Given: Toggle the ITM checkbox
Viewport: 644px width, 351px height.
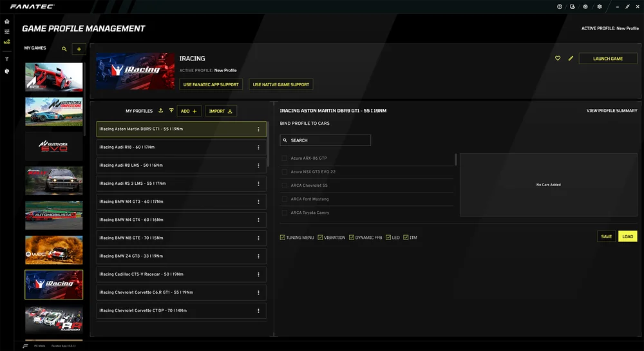Looking at the screenshot, I should coord(406,237).
